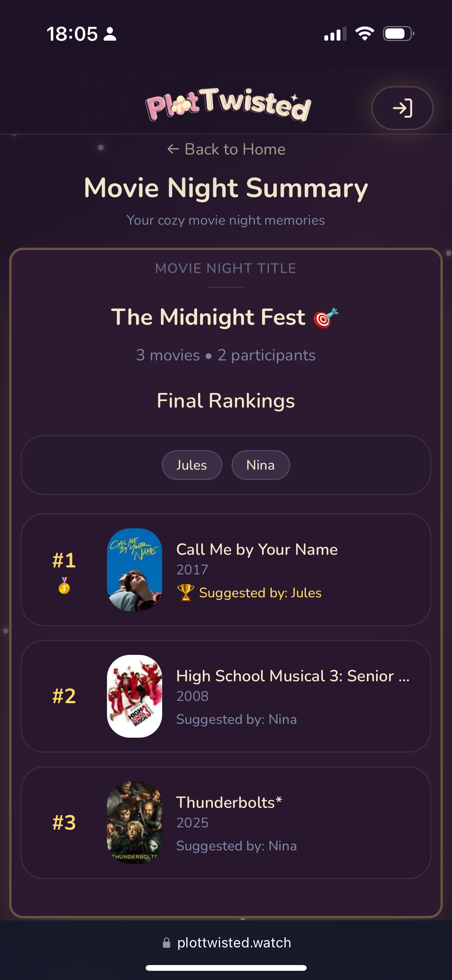
Task: Select the Nina participant chip
Action: pyautogui.click(x=260, y=465)
